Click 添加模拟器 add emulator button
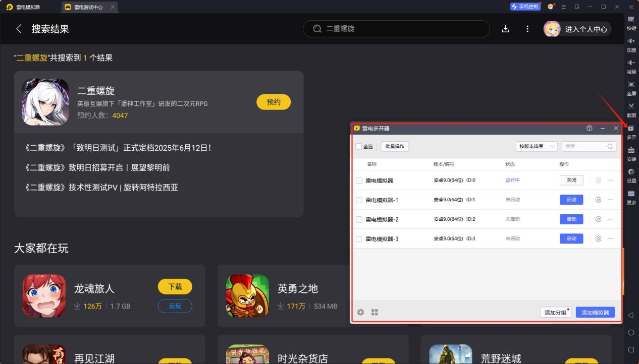This screenshot has width=639, height=364. click(596, 313)
